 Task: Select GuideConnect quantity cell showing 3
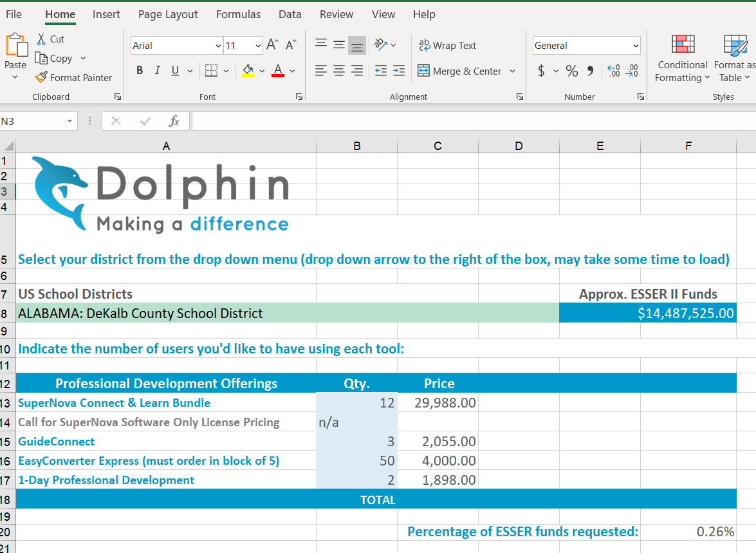pyautogui.click(x=357, y=441)
